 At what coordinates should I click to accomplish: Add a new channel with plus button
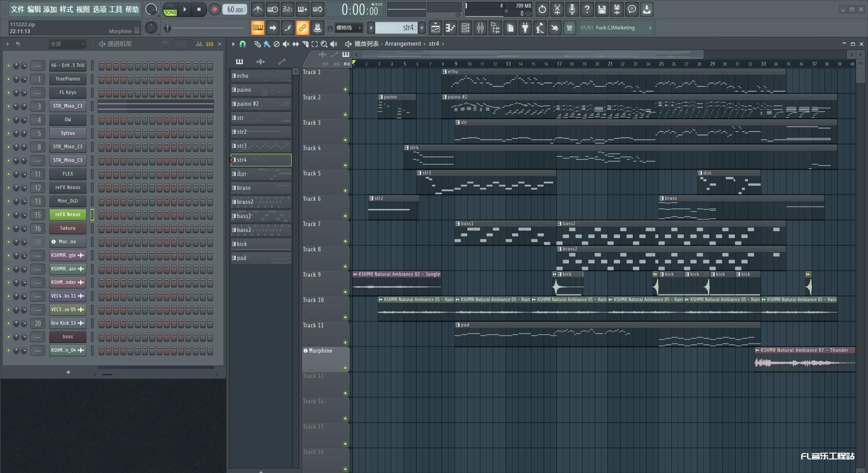pyautogui.click(x=68, y=372)
